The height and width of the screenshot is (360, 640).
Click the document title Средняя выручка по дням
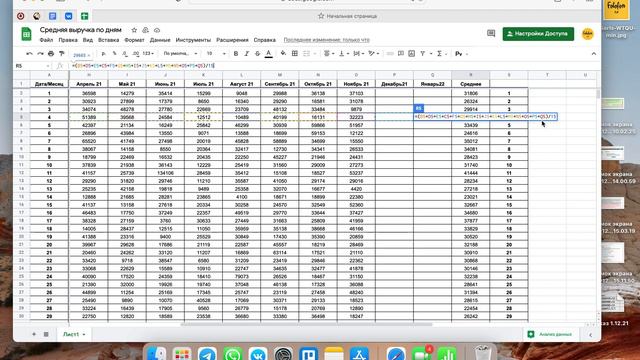(80, 30)
